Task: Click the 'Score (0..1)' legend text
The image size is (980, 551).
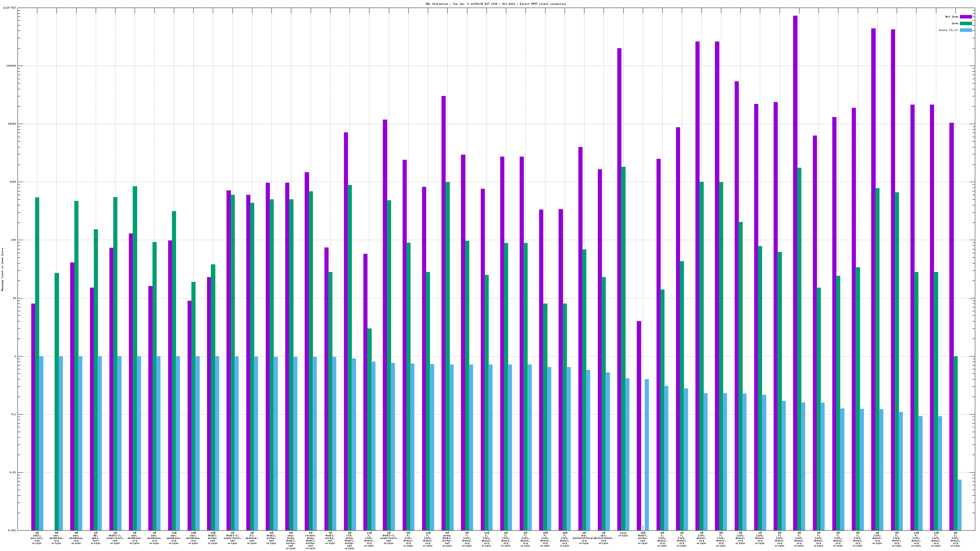Action: click(x=948, y=30)
